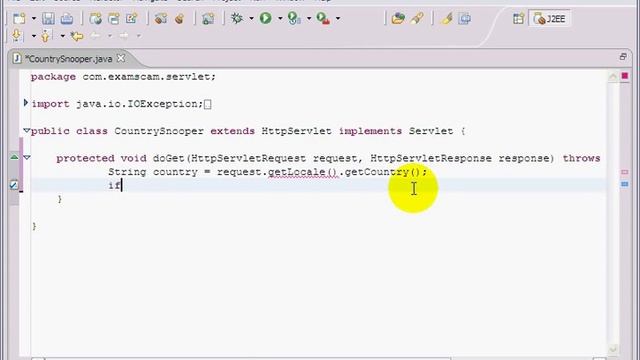Click the globe new web project icon
Screen dimensions: 640x360
(96, 18)
